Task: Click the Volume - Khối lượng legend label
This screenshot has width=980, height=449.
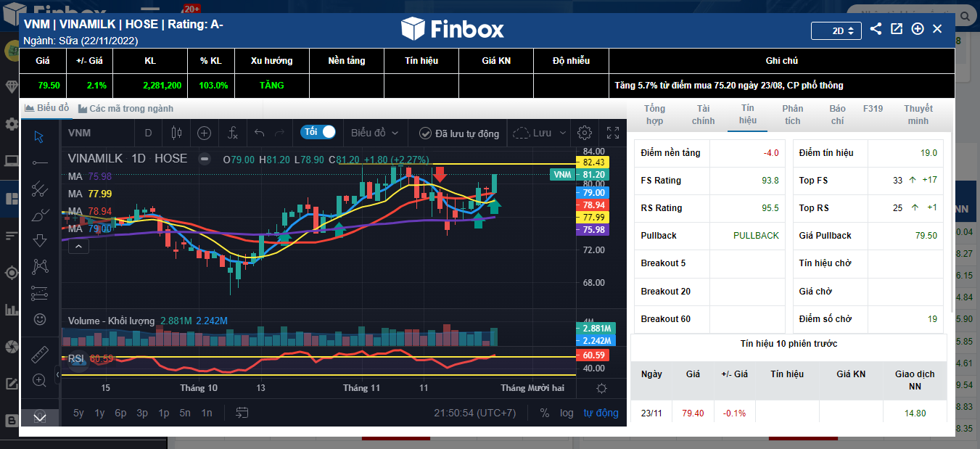Action: coord(111,321)
